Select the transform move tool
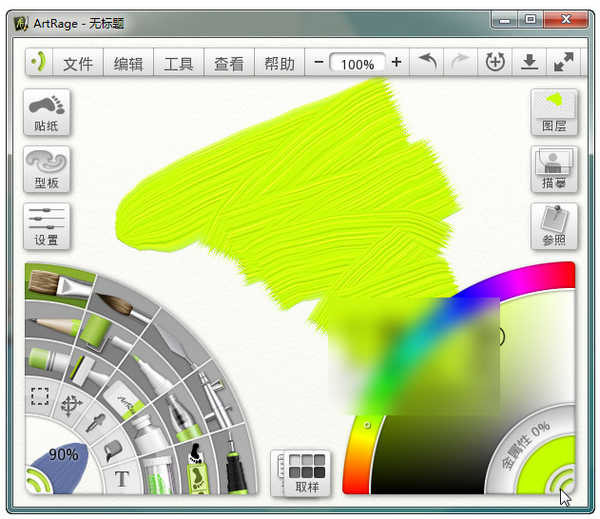 coord(72,405)
